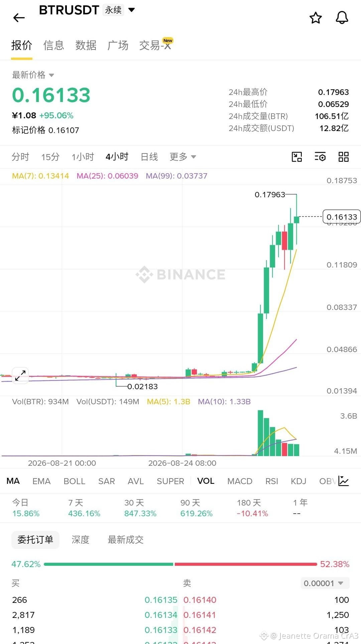Screen dimensions: 361x644
Task: Tap the 0.17963 high marker on chart
Action: coord(270,195)
